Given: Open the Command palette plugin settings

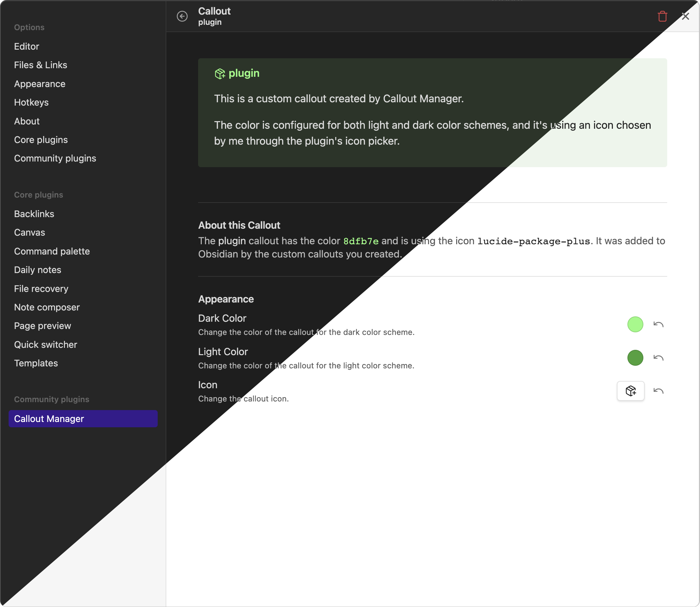Looking at the screenshot, I should (52, 251).
